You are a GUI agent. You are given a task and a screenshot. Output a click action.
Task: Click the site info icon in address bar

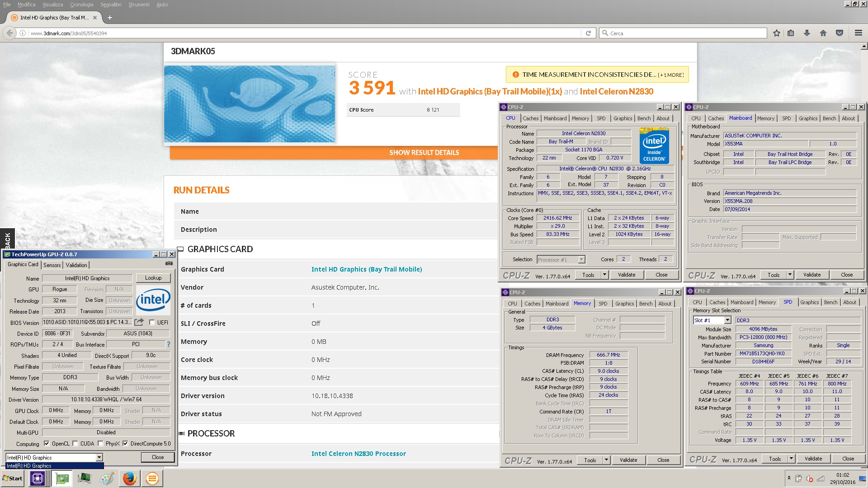pos(22,33)
